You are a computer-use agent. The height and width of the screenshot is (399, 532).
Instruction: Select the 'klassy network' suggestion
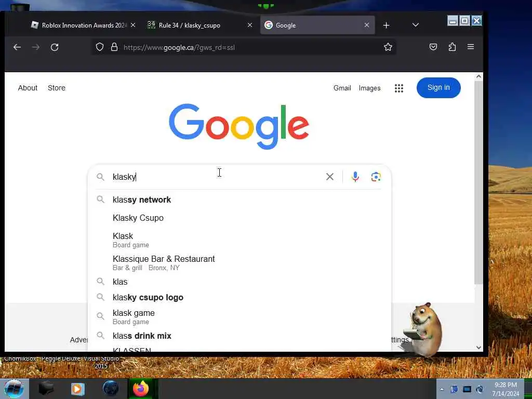point(239,199)
